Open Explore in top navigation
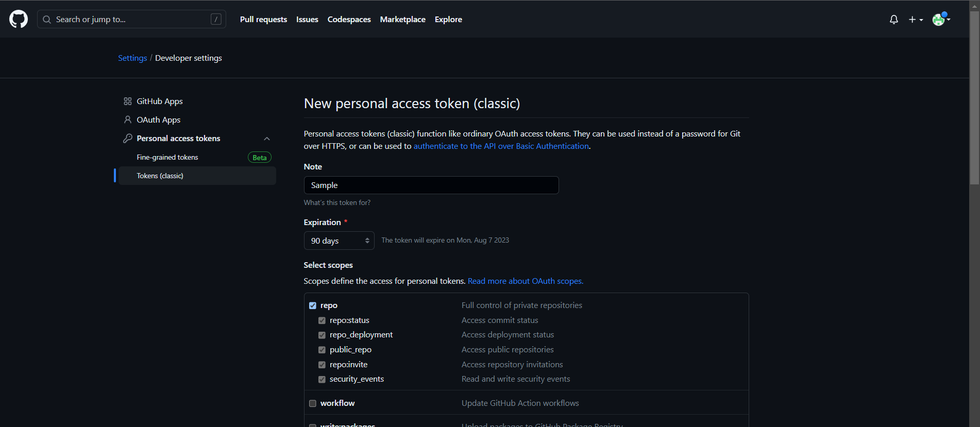This screenshot has height=427, width=980. [x=448, y=20]
